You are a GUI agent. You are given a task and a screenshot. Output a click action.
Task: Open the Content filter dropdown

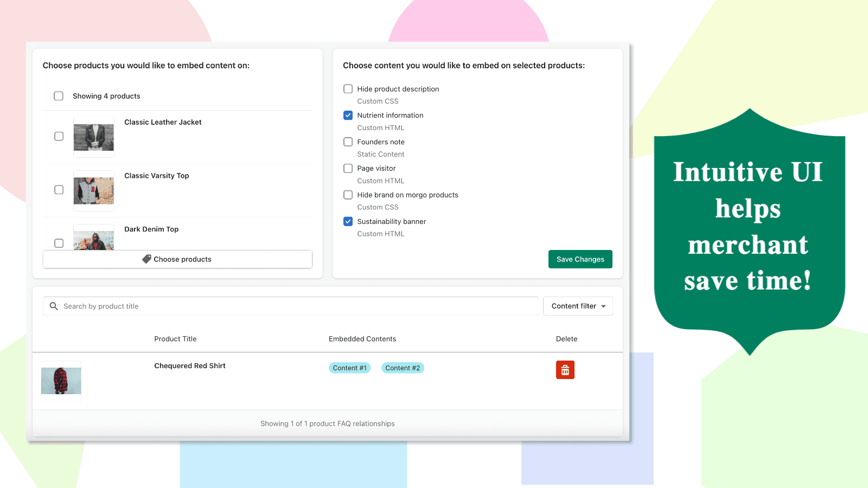[x=577, y=306]
